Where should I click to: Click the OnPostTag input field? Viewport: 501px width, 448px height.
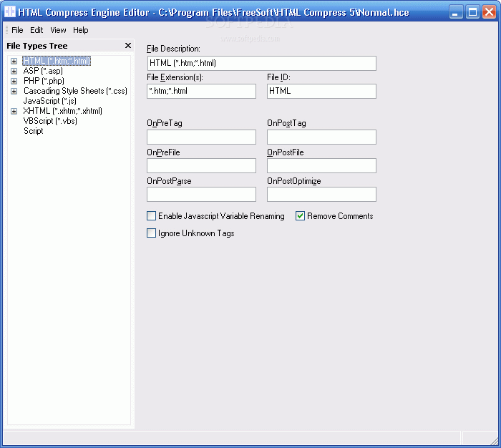[x=321, y=137]
